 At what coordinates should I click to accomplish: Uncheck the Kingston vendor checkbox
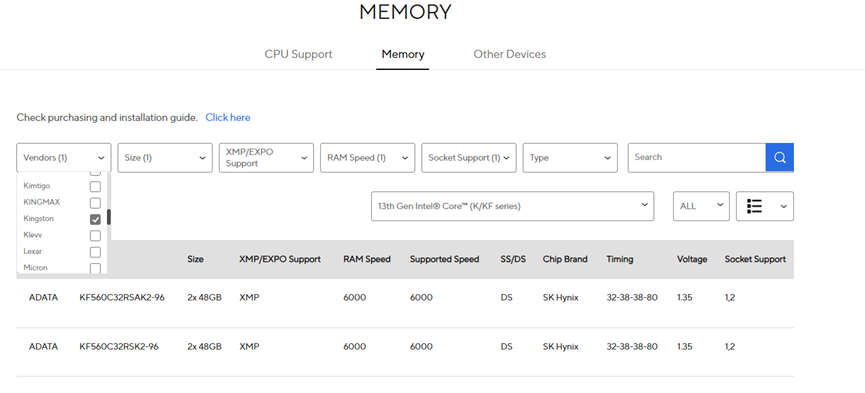pos(95,219)
